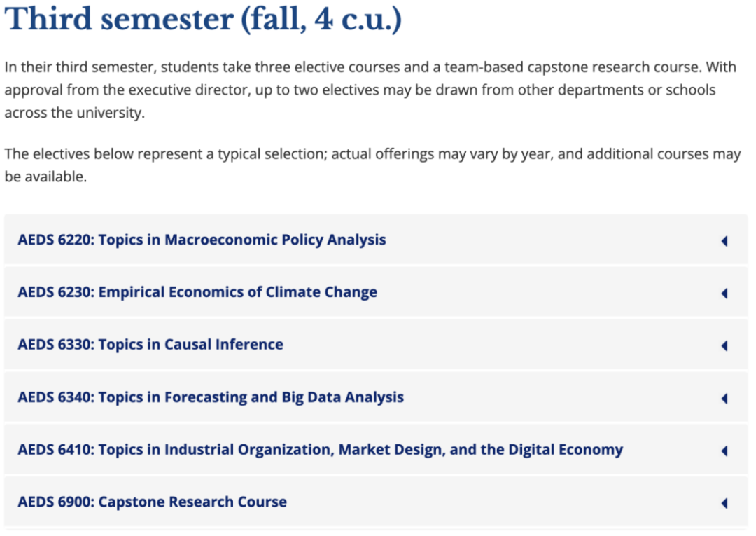The image size is (756, 536).
Task: Click the opening words "In their third semester"
Action: coord(80,67)
